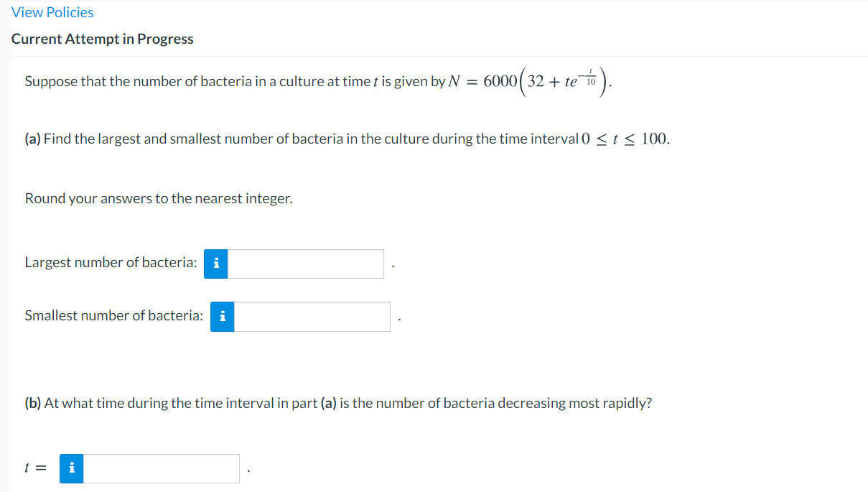Click the info icon beside Smallest number of bacteria
The width and height of the screenshot is (868, 492).
223,316
